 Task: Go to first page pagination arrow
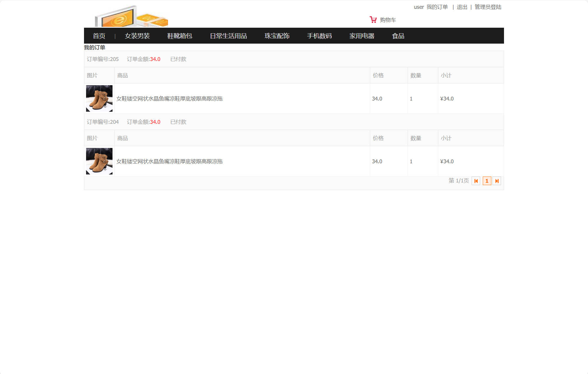(476, 181)
